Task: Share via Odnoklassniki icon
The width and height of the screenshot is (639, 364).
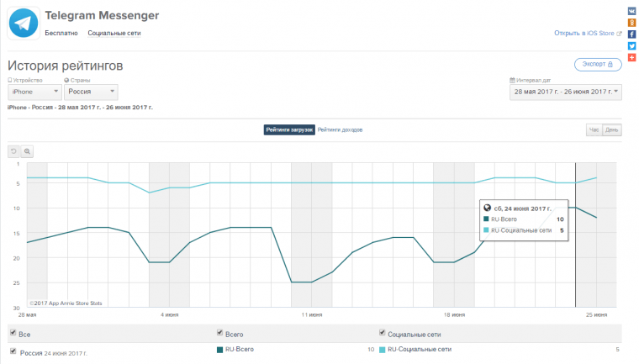Action: tap(631, 23)
